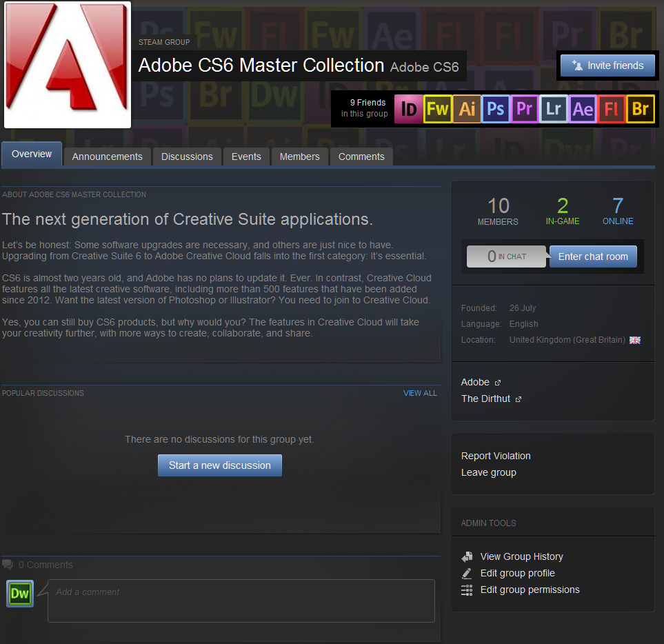The image size is (664, 644).
Task: Switch to the Comments tab
Action: pos(361,157)
